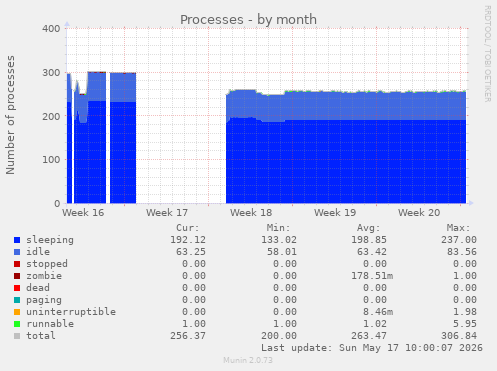Click the 'Processes - by month' title
This screenshot has height=371, width=497.
point(248,20)
